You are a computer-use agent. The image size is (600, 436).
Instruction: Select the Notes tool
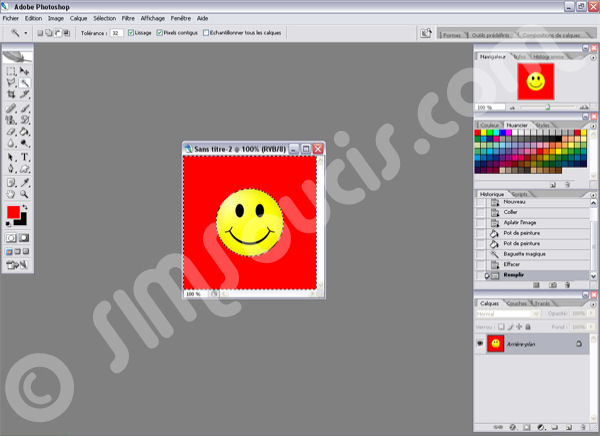pyautogui.click(x=11, y=183)
